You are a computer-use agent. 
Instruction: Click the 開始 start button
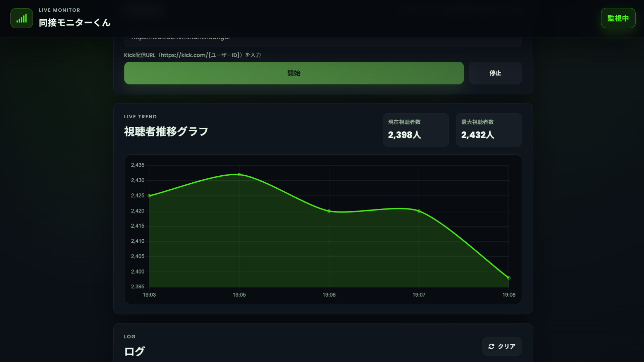294,73
